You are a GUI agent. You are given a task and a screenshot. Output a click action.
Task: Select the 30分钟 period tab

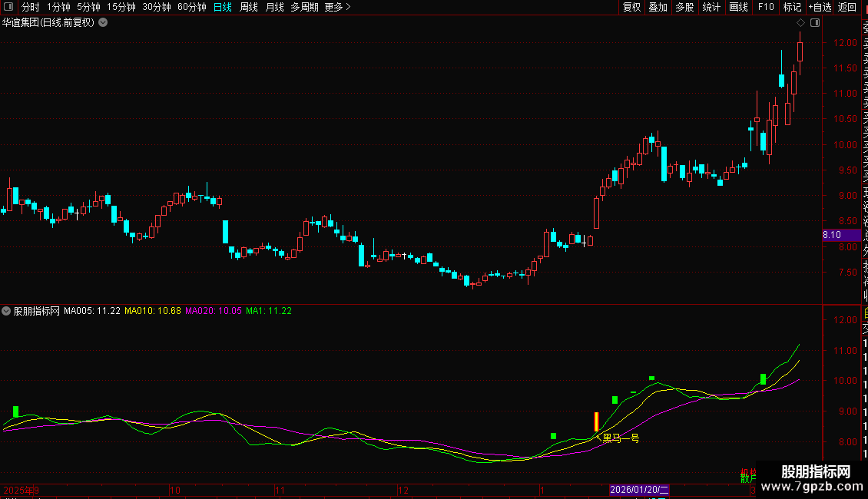(156, 7)
